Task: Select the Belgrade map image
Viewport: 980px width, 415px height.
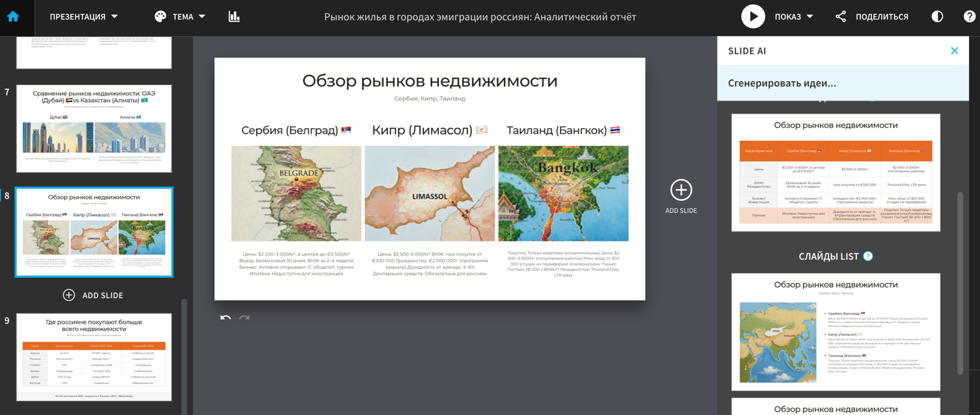Action: pos(296,193)
